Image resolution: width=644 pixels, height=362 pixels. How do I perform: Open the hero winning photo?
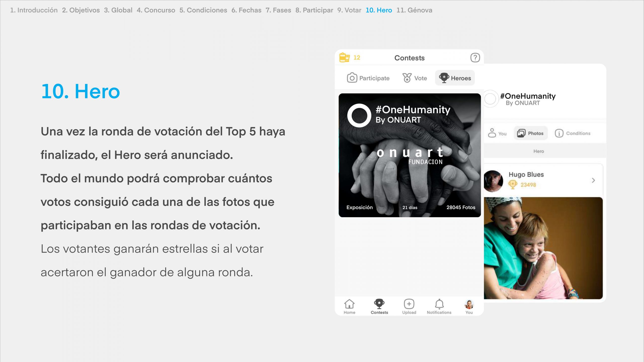pos(543,248)
